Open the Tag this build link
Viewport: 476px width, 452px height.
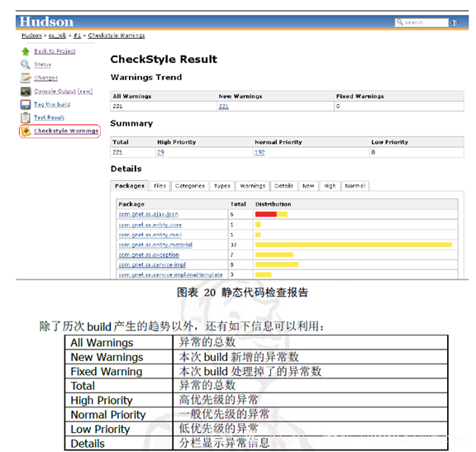(x=52, y=104)
